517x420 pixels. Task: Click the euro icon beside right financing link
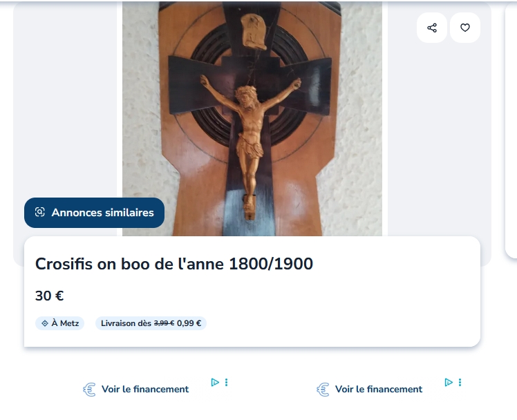[323, 390]
